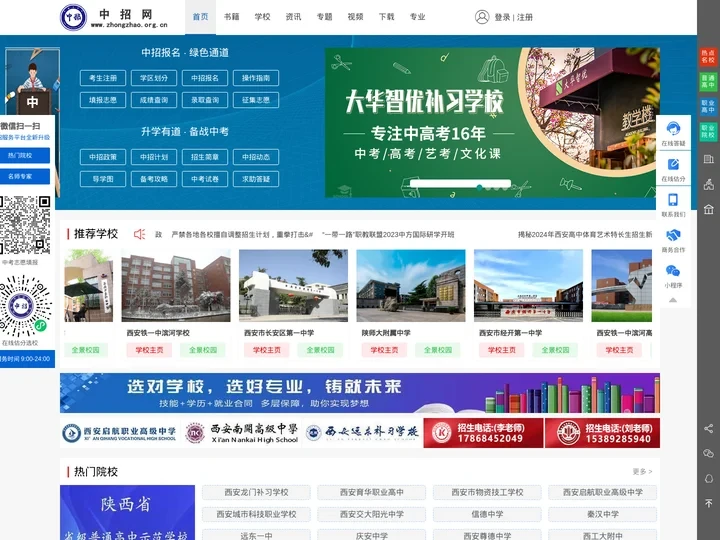This screenshot has height=540, width=720.
Task: Open 小程序 WeChat mini-program icon
Action: [673, 271]
